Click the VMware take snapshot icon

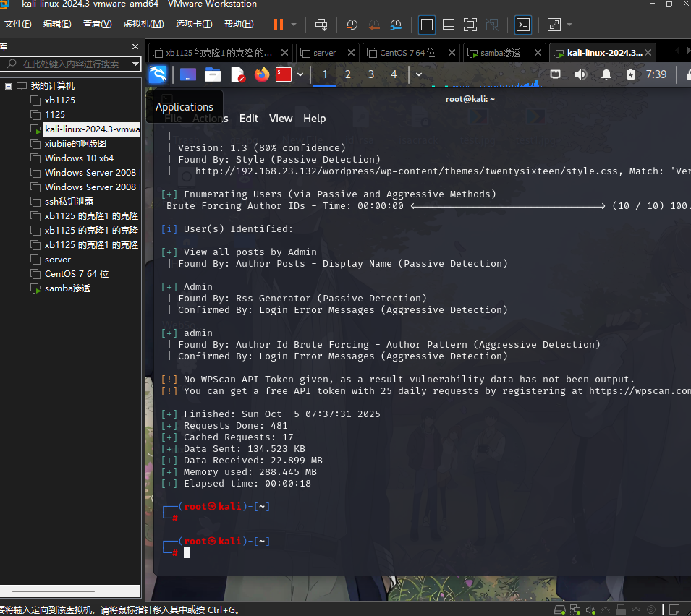click(352, 25)
